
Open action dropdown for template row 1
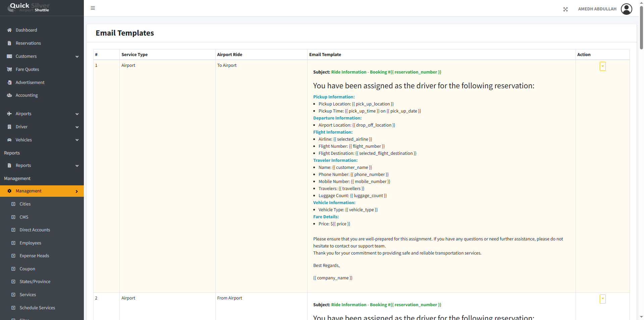[x=602, y=66]
